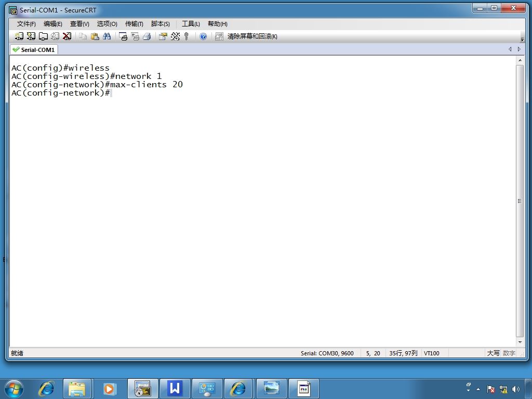This screenshot has height=399, width=532.
Task: Open the Windows Start button
Action: pyautogui.click(x=14, y=389)
